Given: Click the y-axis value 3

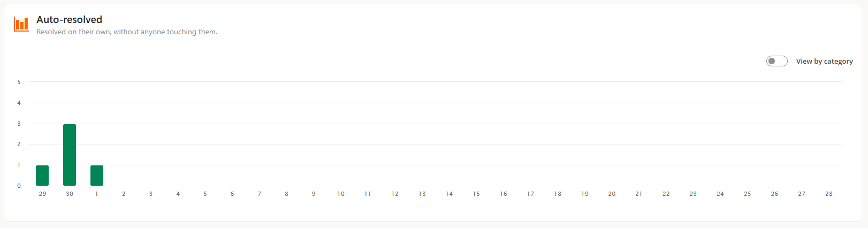Looking at the screenshot, I should coord(19,124).
